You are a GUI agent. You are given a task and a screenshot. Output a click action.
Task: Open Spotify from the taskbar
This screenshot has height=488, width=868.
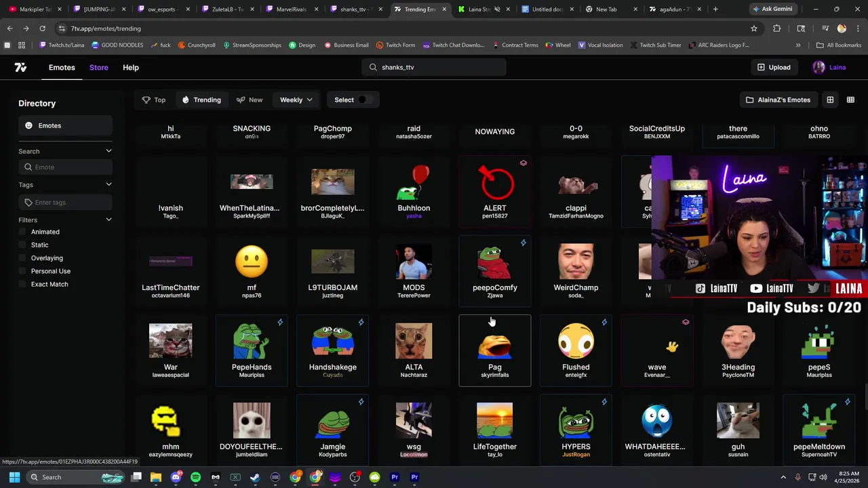pos(195,477)
